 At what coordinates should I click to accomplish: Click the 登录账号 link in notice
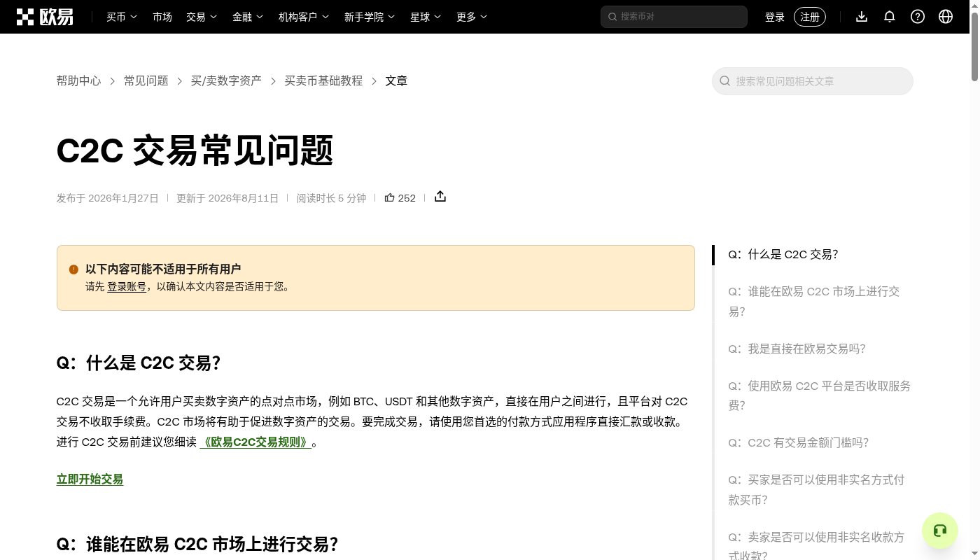pyautogui.click(x=127, y=286)
